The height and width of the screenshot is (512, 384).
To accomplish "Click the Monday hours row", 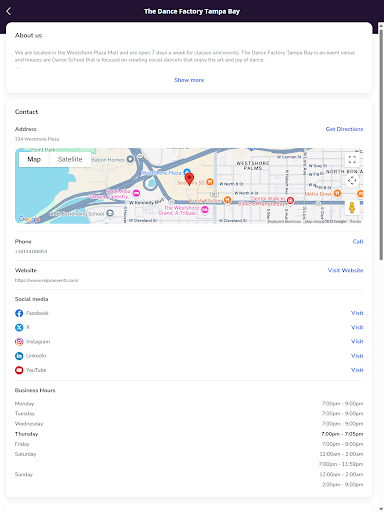I will 189,404.
